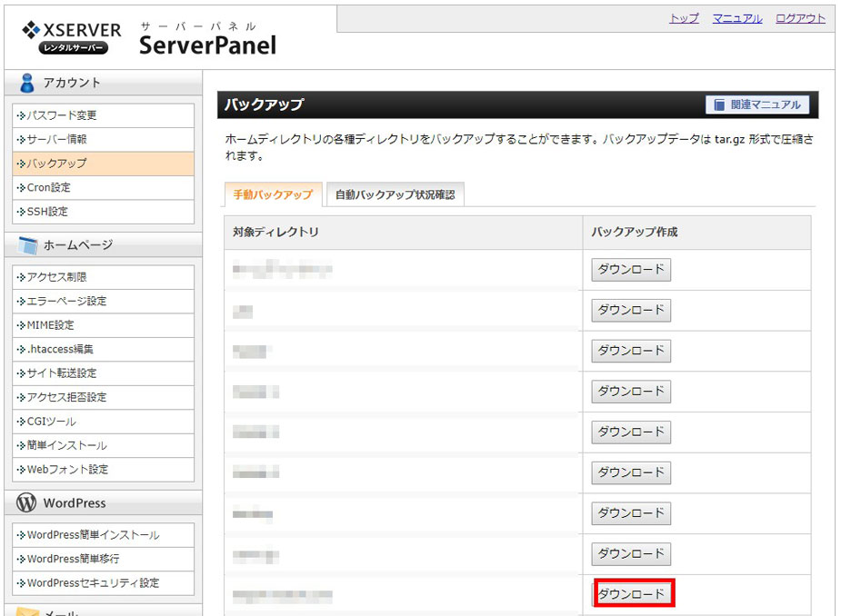Switch to the 自動バックアップ状況確認 tab
Image resolution: width=841 pixels, height=616 pixels.
point(395,194)
